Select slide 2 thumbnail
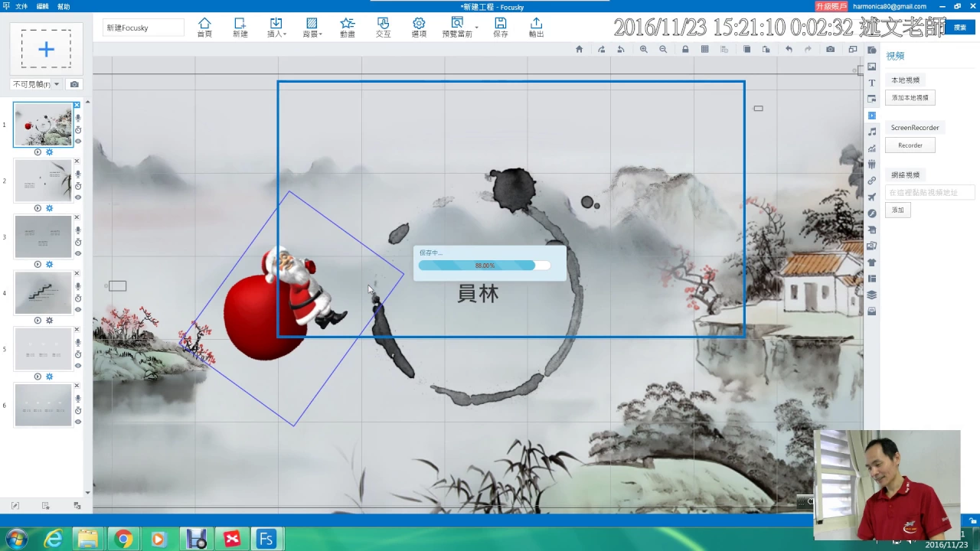This screenshot has height=551, width=980. coord(43,181)
